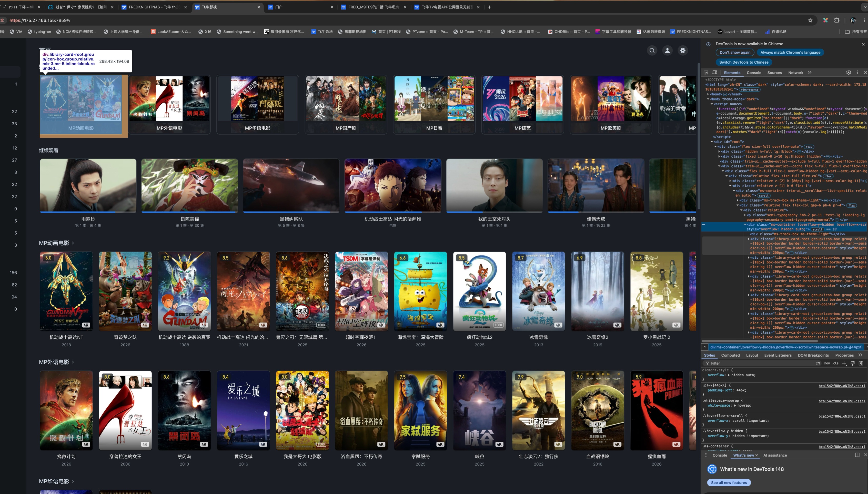Switch to the DevTools Console panel tab
The height and width of the screenshot is (494, 868).
click(x=754, y=73)
